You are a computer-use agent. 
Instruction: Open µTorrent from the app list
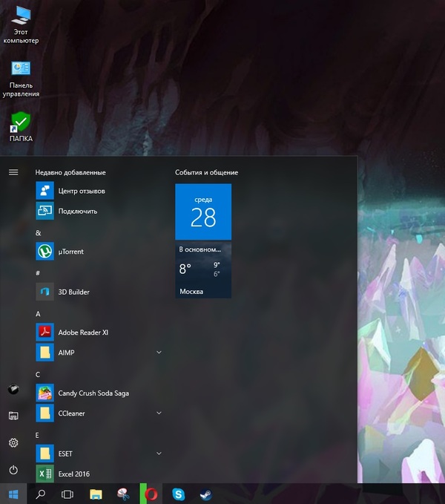(70, 252)
